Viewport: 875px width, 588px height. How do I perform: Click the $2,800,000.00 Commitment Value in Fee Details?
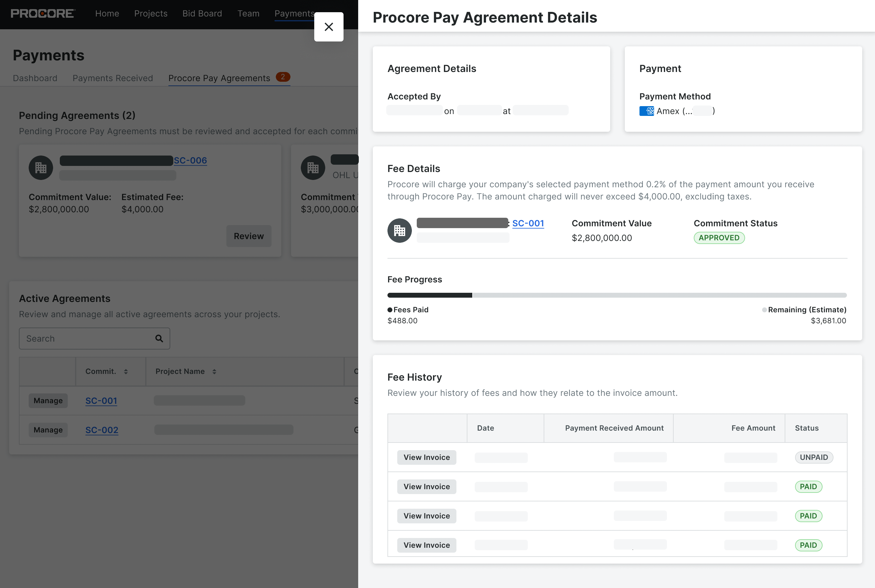click(x=602, y=238)
